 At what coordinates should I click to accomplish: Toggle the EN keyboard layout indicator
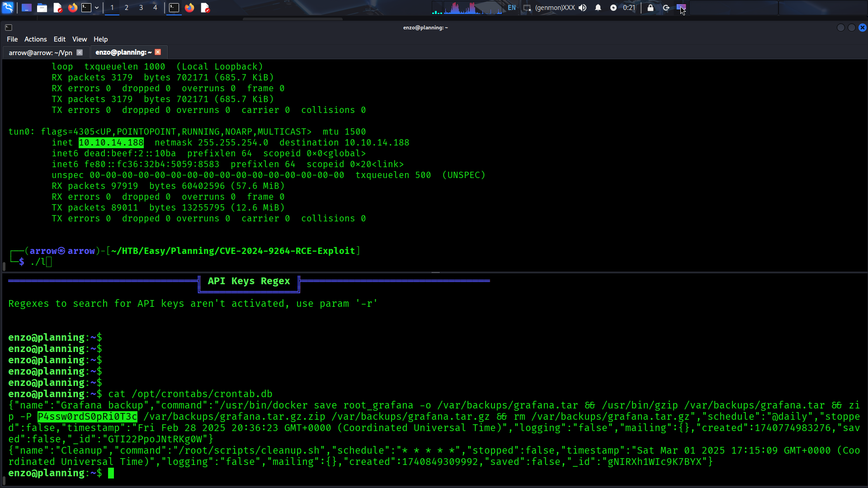511,8
